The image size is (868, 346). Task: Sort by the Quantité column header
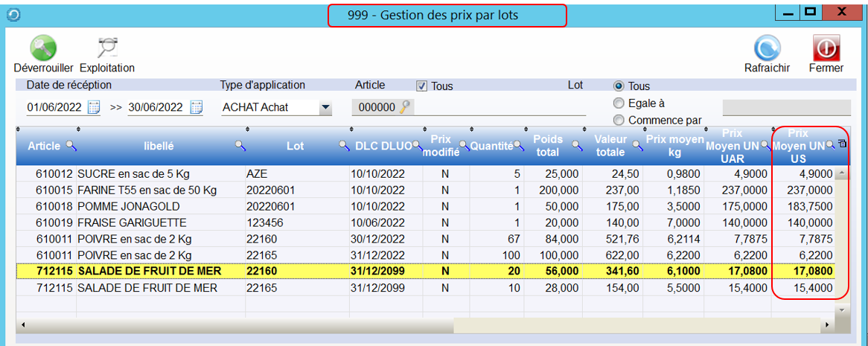click(491, 146)
